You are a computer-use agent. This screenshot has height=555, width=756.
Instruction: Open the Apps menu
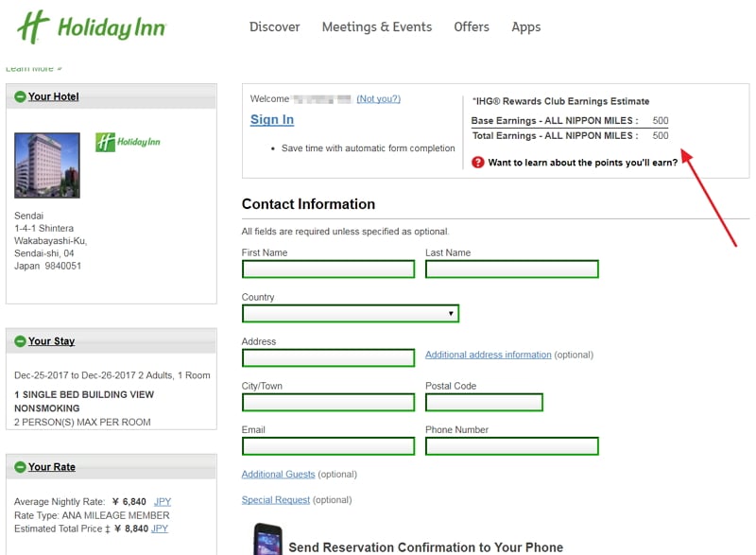point(526,27)
